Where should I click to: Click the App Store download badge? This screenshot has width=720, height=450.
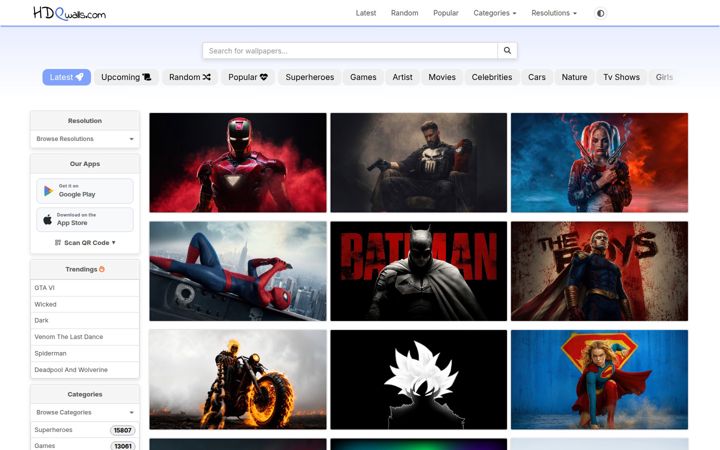point(85,219)
